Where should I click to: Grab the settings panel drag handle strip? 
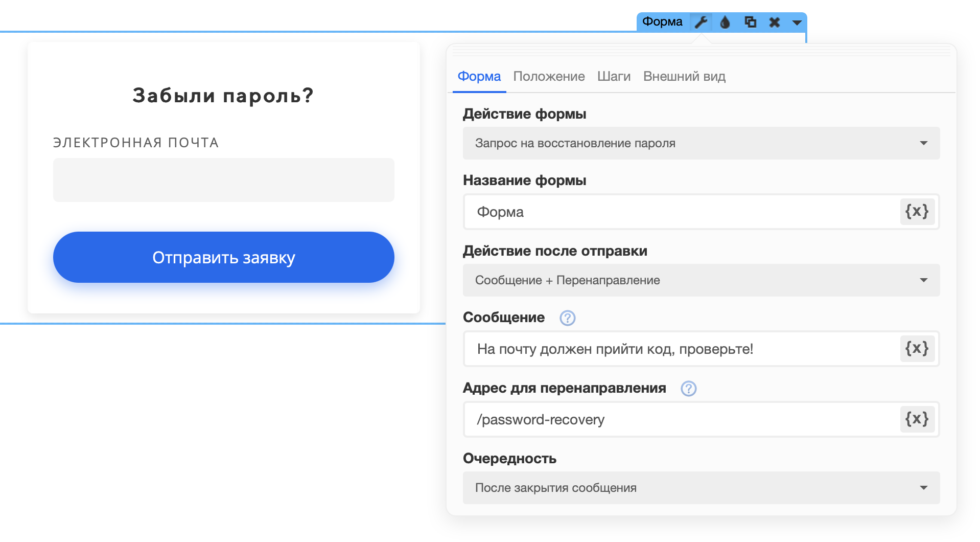click(x=701, y=50)
